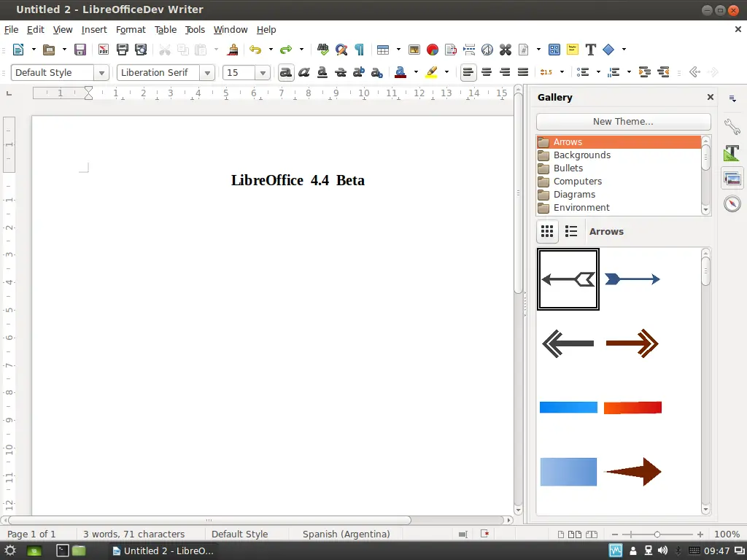This screenshot has width=747, height=560.
Task: Save the document with the floppy icon
Action: (80, 50)
